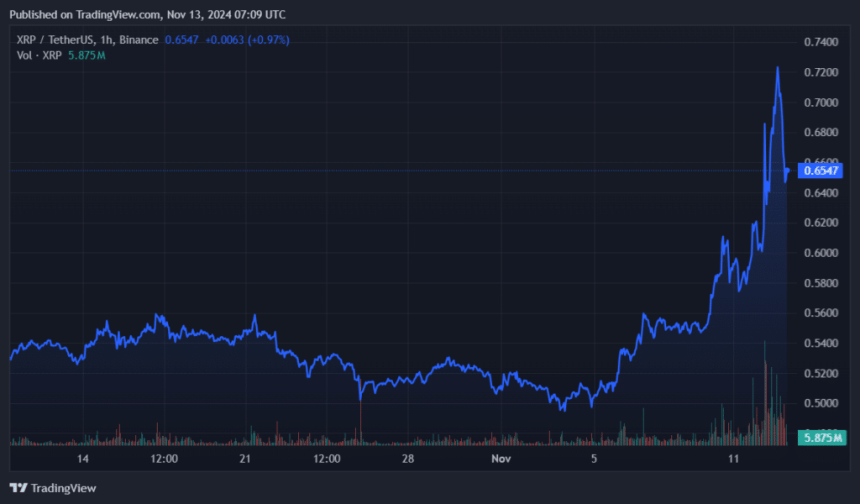Select the Nov marker on time axis
Image resolution: width=860 pixels, height=504 pixels.
coord(501,458)
